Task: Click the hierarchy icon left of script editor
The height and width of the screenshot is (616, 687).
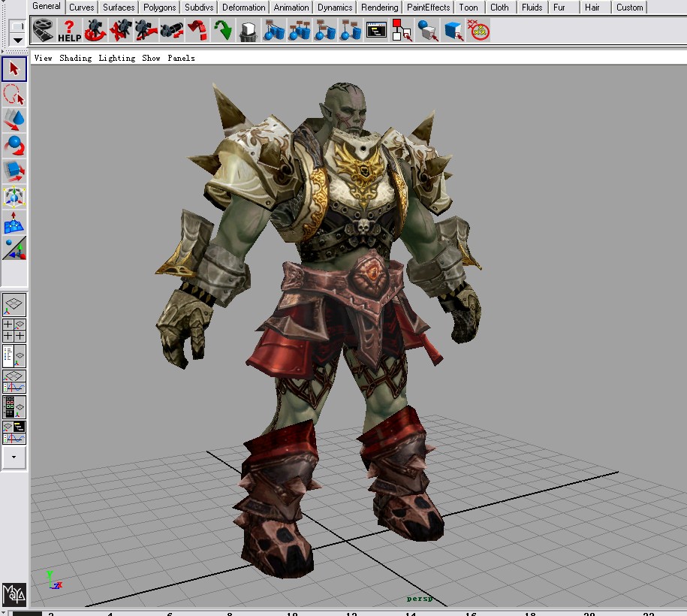Action: (x=351, y=30)
